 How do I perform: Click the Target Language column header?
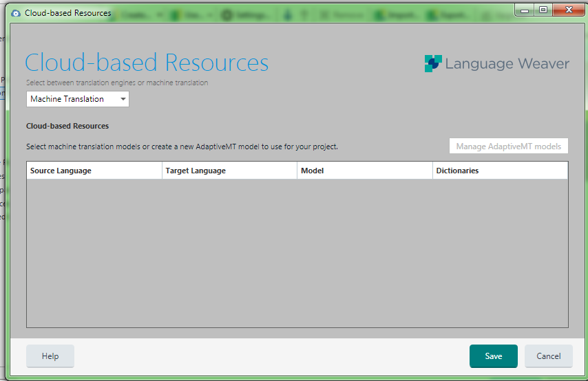coord(229,171)
